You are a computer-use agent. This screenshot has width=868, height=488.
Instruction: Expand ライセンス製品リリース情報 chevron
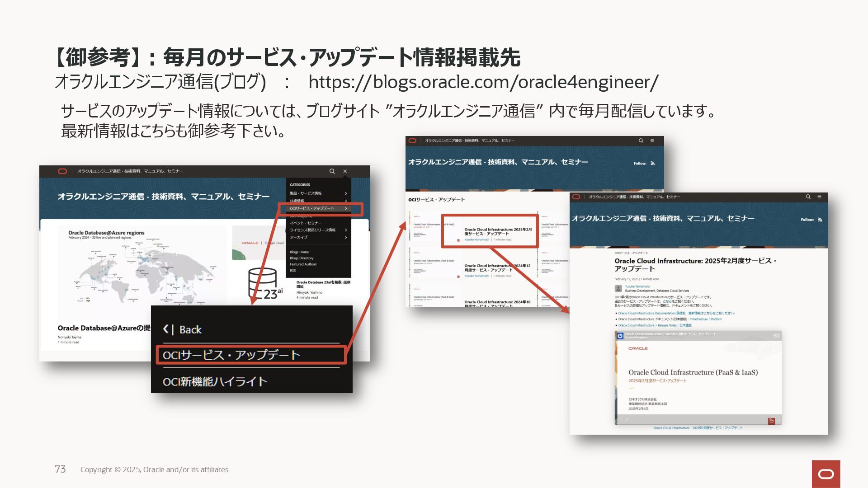pyautogui.click(x=346, y=230)
